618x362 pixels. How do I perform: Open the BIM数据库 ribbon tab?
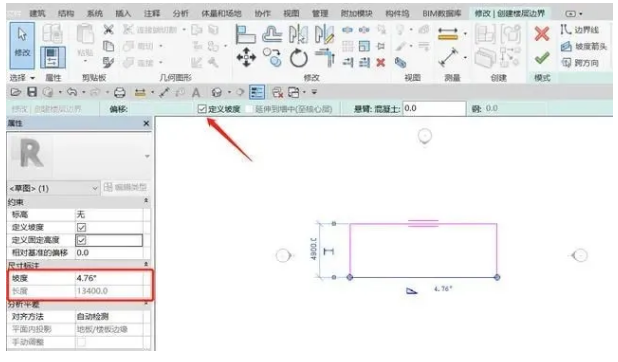coord(441,14)
